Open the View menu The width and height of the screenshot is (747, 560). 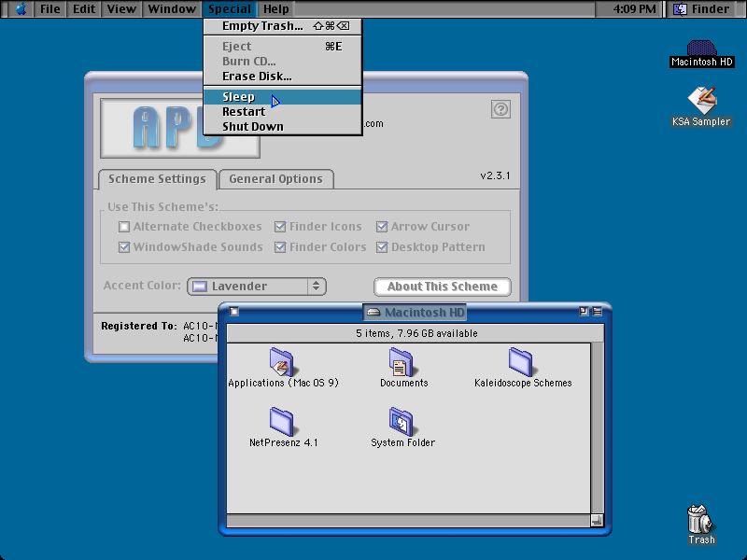pyautogui.click(x=121, y=9)
